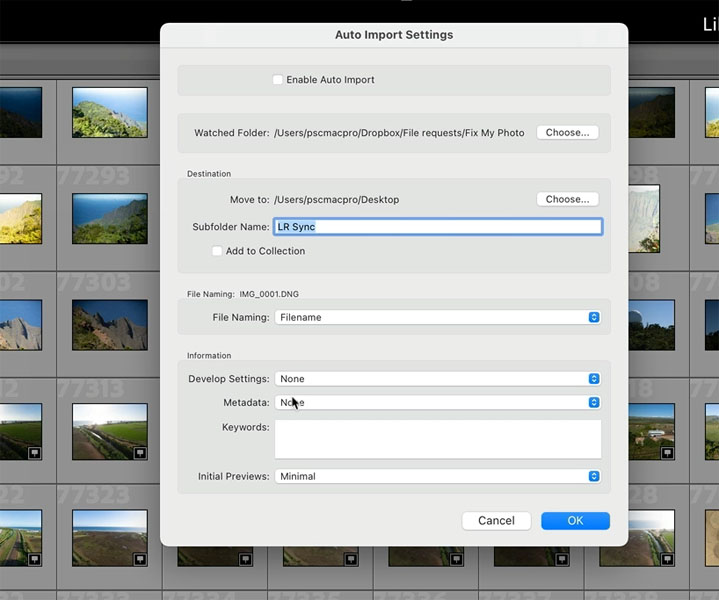Select the canal thumbnail right of the OK button
Viewport: 719px width, 600px height.
pos(652,538)
